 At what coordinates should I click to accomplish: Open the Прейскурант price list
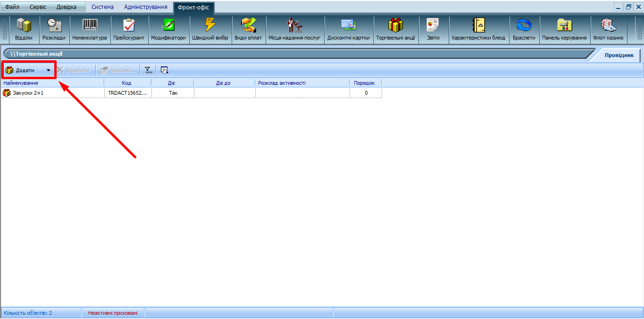click(x=129, y=29)
